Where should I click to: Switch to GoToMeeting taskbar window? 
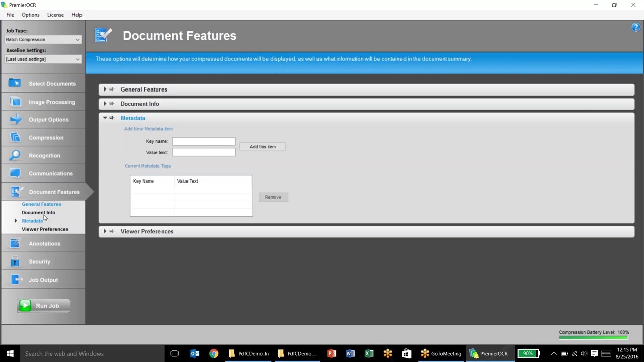(x=441, y=353)
